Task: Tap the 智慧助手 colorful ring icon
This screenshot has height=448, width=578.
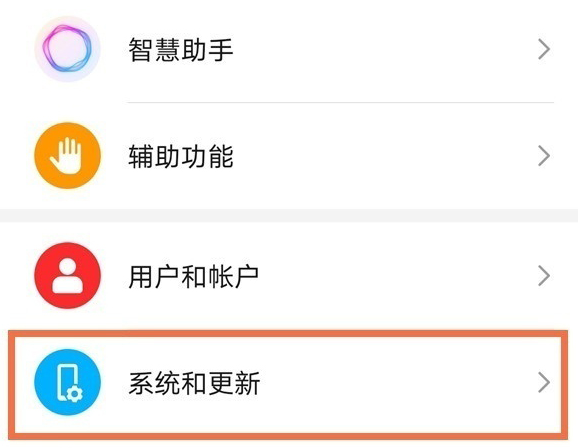Action: point(67,49)
